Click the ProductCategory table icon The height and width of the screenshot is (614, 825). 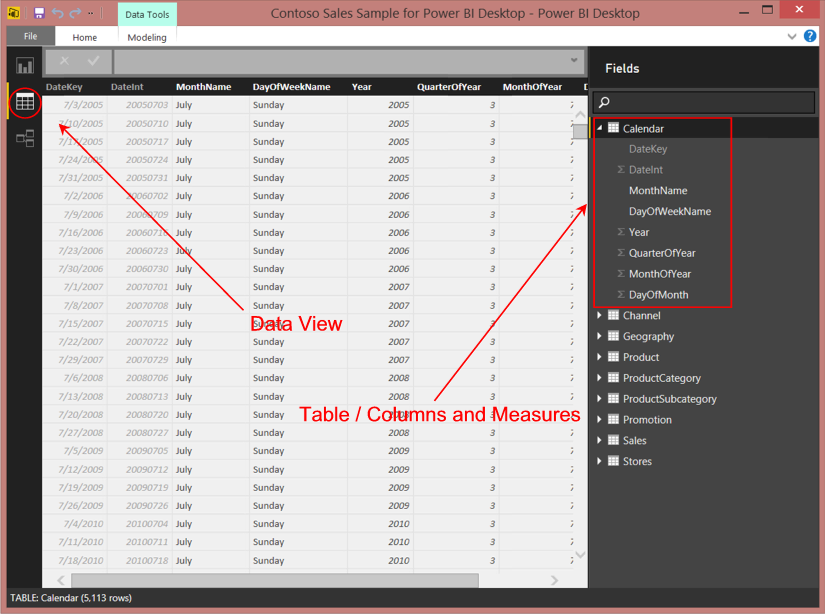point(613,377)
